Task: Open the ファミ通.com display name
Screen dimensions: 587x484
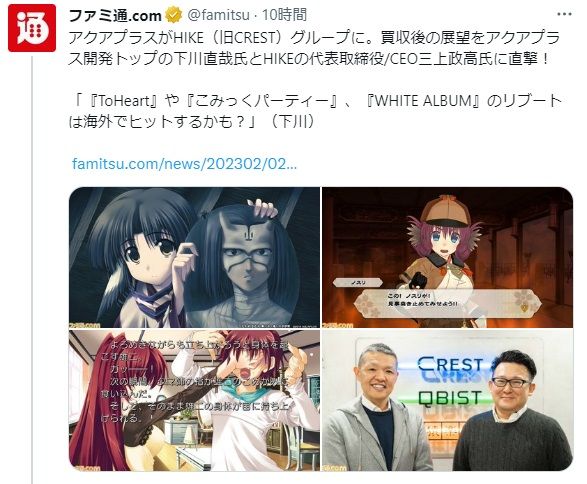Action: tap(115, 15)
